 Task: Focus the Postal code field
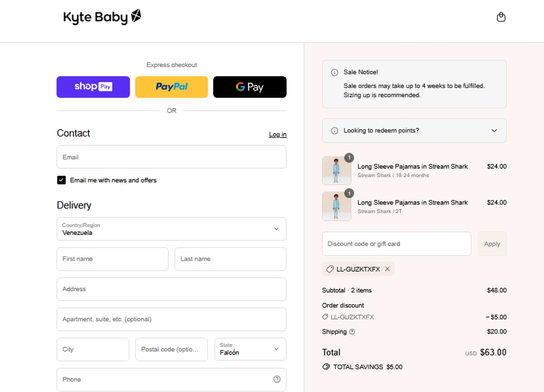(172, 349)
